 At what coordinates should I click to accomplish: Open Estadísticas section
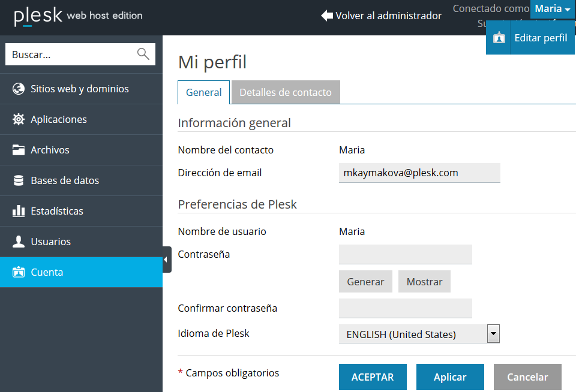(x=81, y=211)
